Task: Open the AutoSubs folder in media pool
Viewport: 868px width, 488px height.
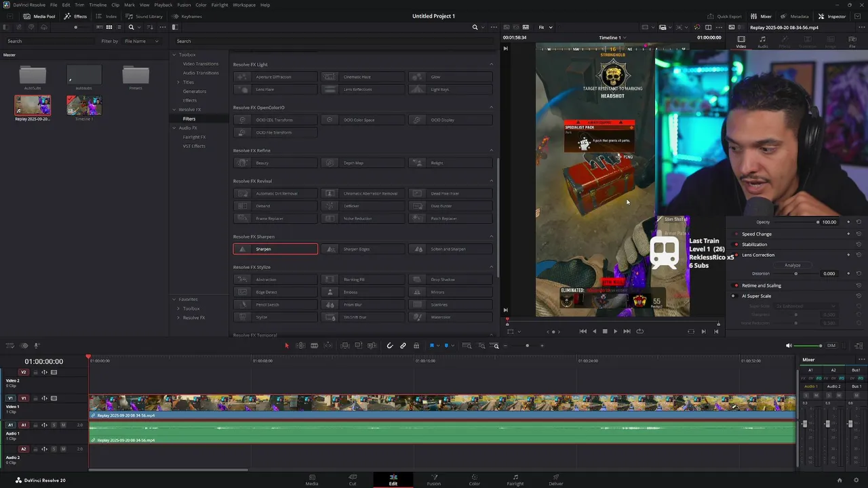Action: click(x=33, y=76)
